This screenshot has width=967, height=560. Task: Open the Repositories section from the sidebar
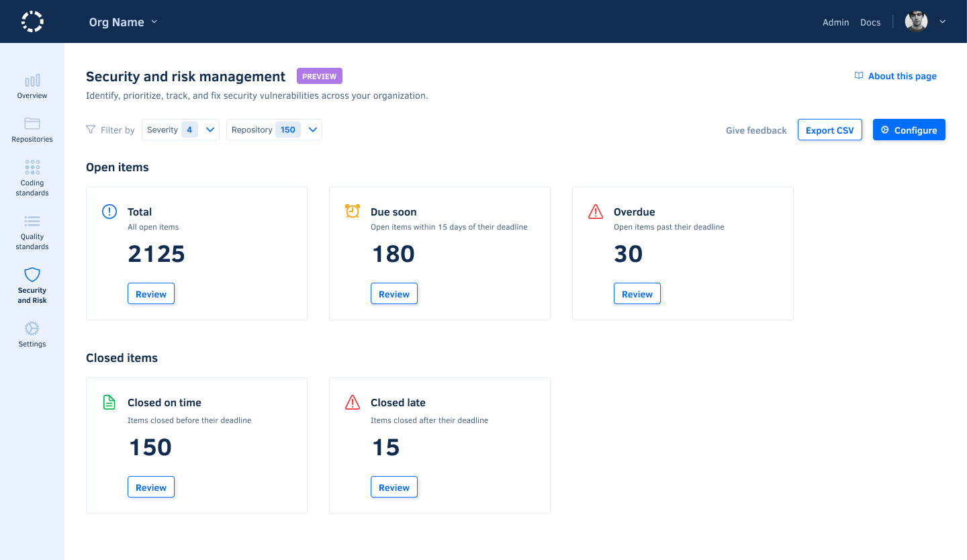(x=32, y=124)
